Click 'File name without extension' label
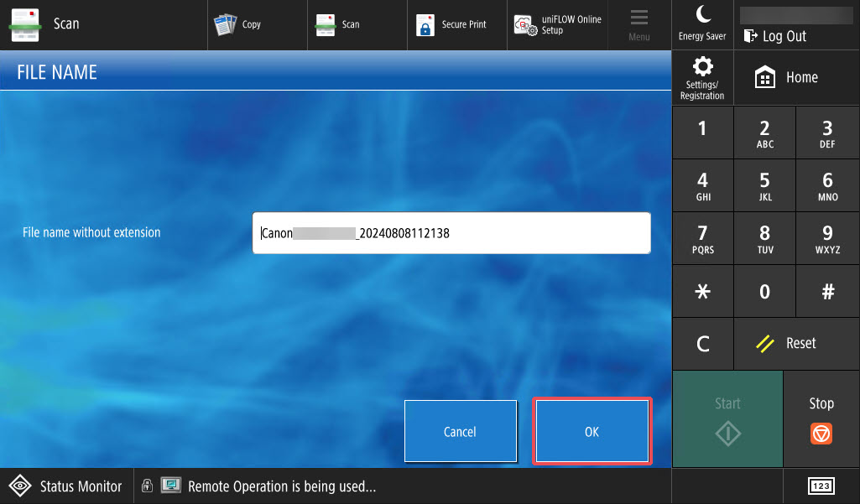The image size is (860, 504). click(91, 232)
